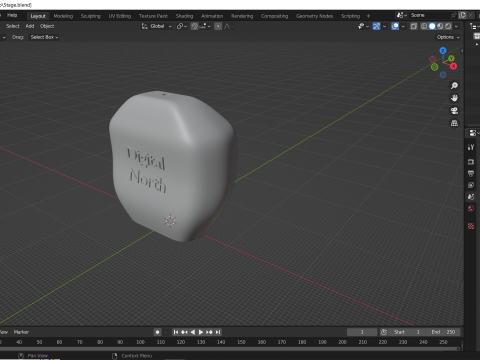The width and height of the screenshot is (480, 360).
Task: Toggle the camera view icon
Action: click(454, 111)
